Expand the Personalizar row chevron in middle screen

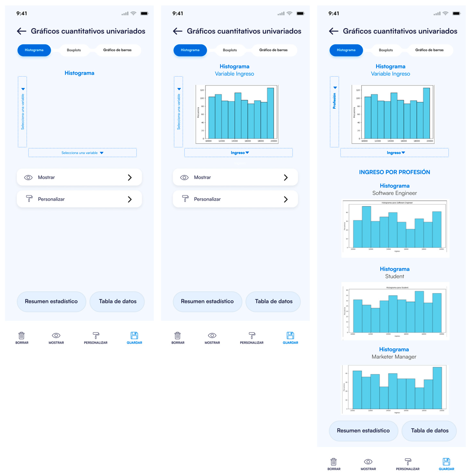pyautogui.click(x=286, y=199)
